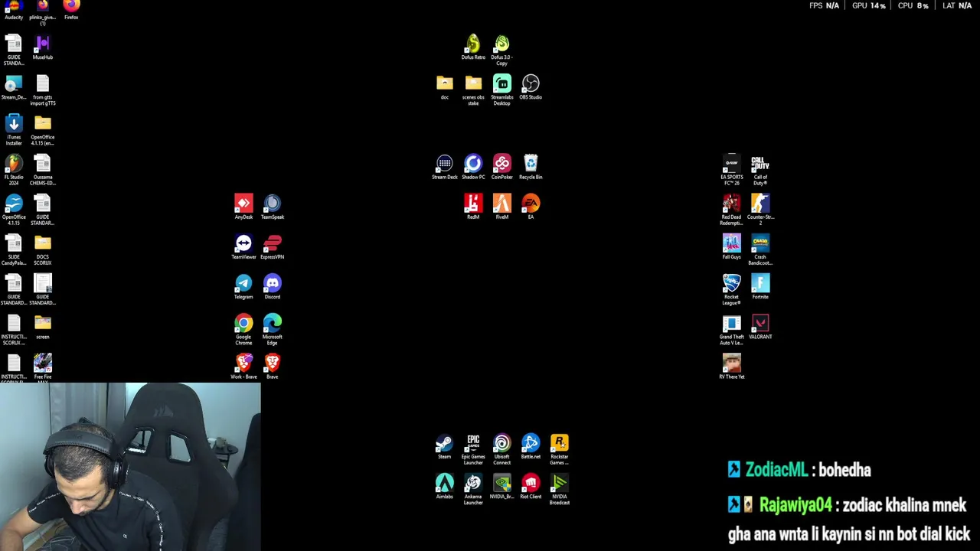Launch Fall Guys
This screenshot has width=980, height=551.
click(x=732, y=246)
